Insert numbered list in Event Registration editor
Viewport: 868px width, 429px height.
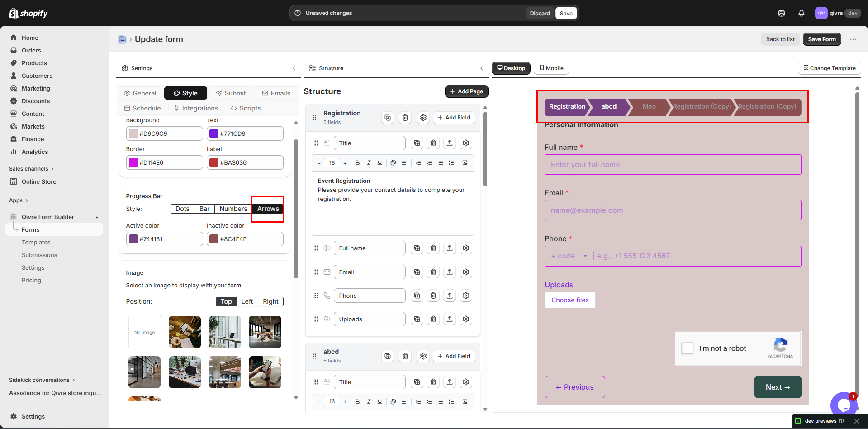click(x=451, y=163)
